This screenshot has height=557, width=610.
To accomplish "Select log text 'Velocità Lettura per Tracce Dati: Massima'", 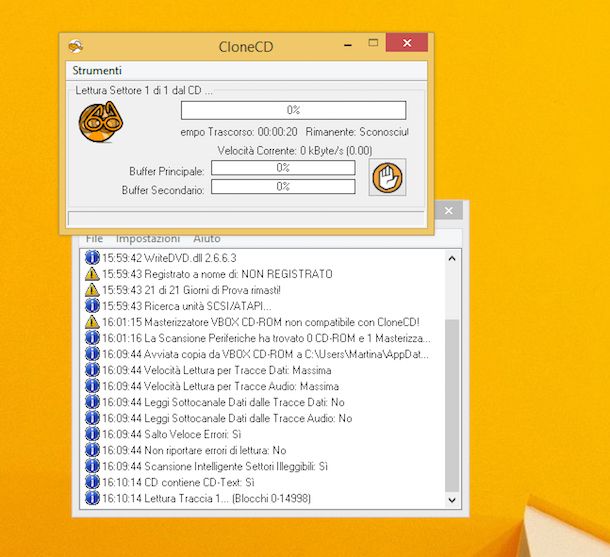I will coord(238,370).
